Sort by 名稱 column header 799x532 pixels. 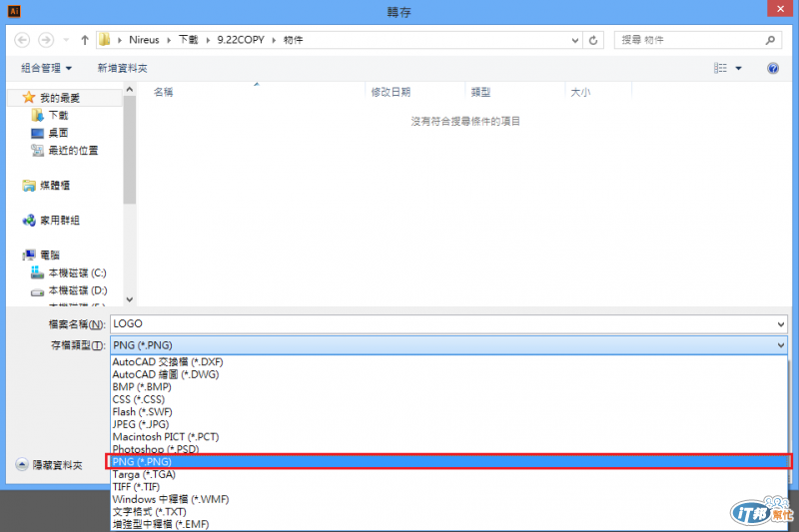coord(163,92)
